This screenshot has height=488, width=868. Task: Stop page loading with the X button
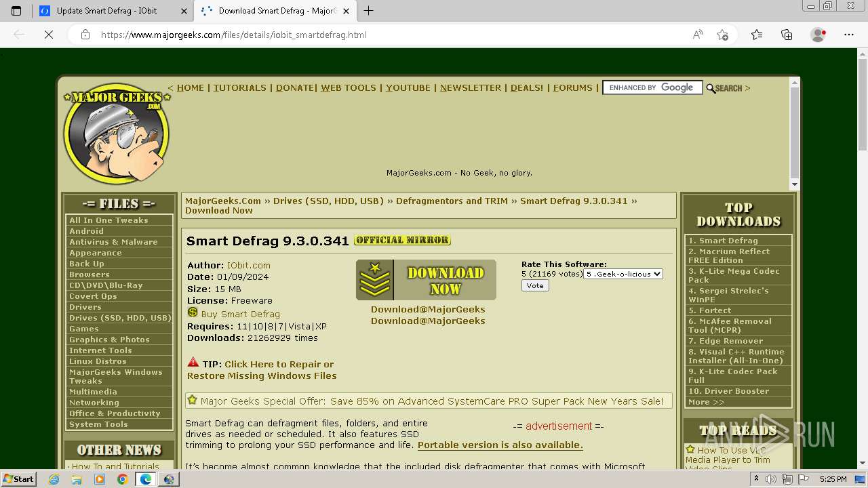pos(49,35)
